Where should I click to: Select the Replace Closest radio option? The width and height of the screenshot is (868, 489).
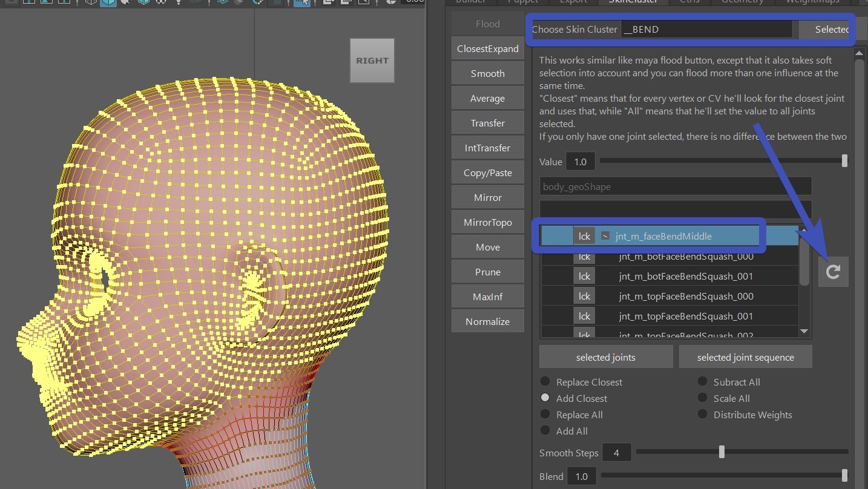pos(545,381)
